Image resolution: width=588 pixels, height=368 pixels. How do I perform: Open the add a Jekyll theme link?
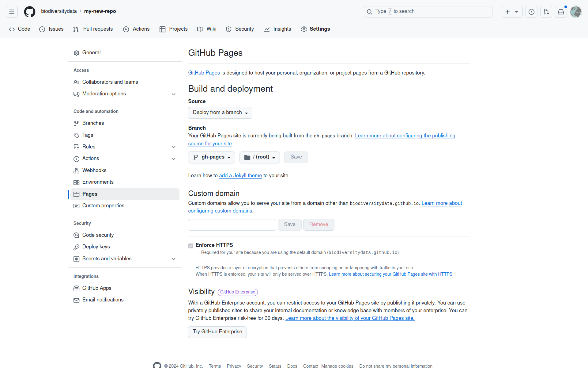pyautogui.click(x=240, y=175)
